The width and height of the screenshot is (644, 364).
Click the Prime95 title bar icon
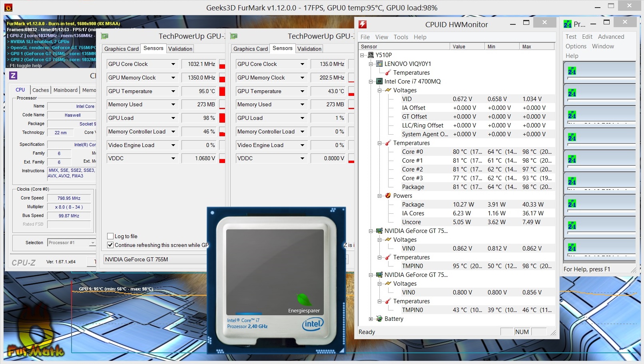568,24
